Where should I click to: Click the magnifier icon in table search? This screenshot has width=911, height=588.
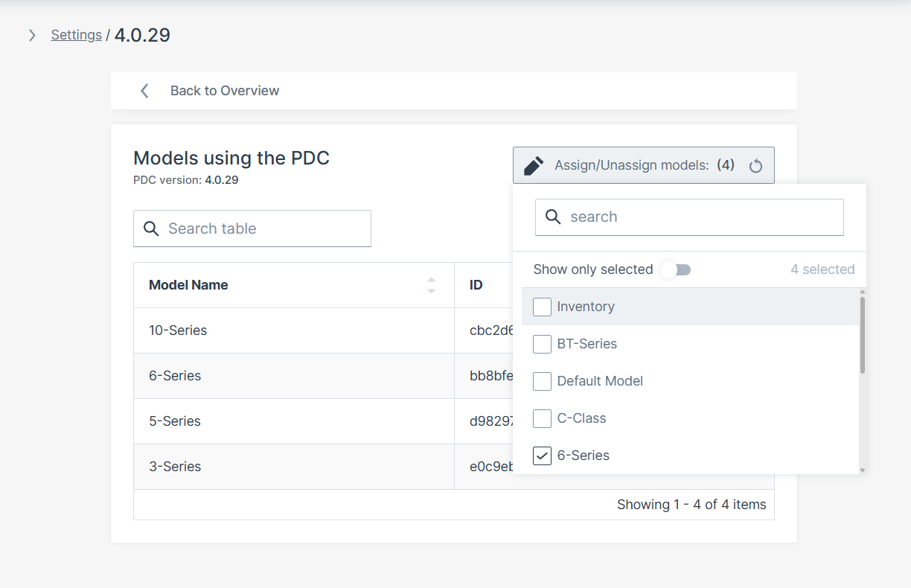[151, 229]
